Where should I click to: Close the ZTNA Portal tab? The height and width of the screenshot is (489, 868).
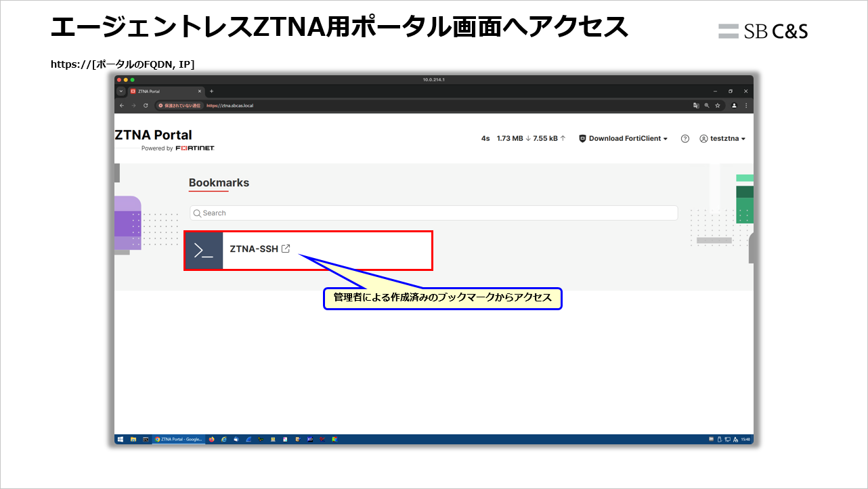point(200,91)
